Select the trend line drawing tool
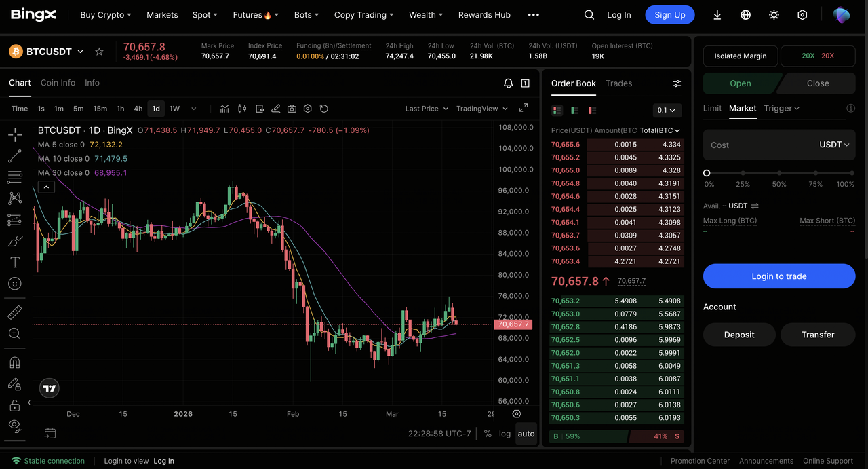This screenshot has width=868, height=469. (x=14, y=156)
